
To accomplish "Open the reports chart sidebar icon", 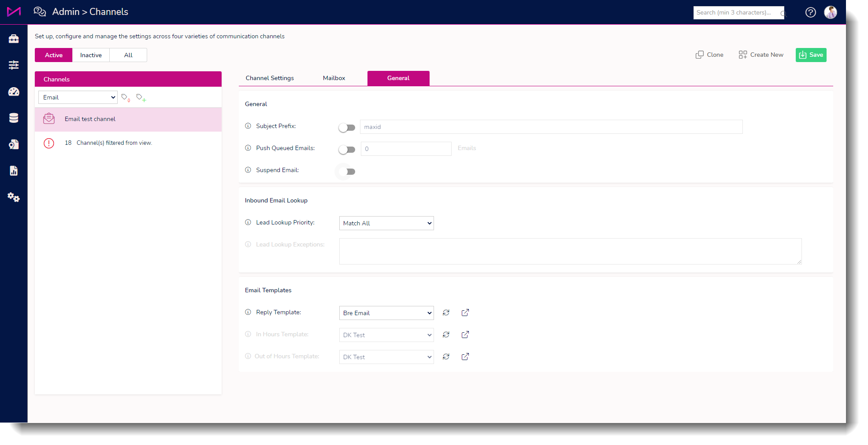I will click(14, 171).
